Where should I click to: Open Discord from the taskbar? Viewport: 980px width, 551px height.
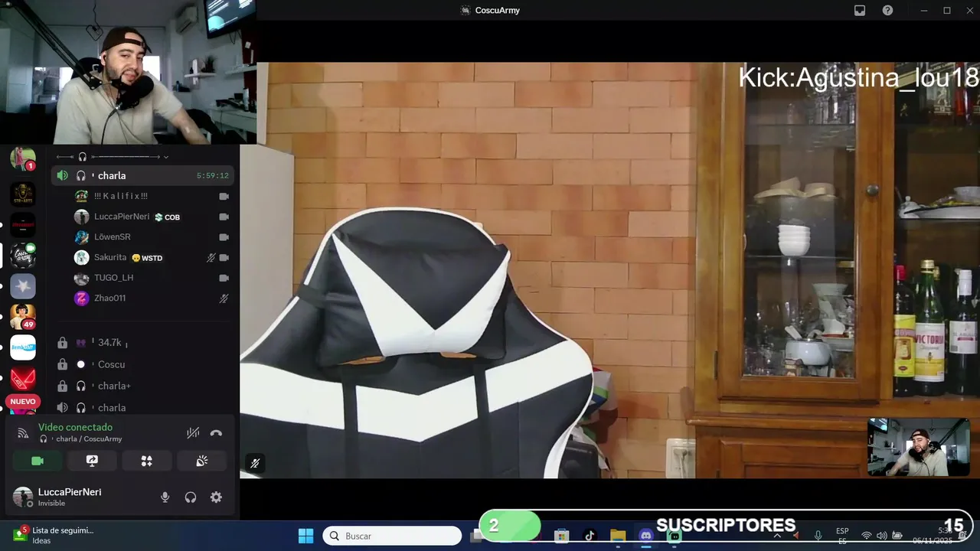click(x=645, y=536)
